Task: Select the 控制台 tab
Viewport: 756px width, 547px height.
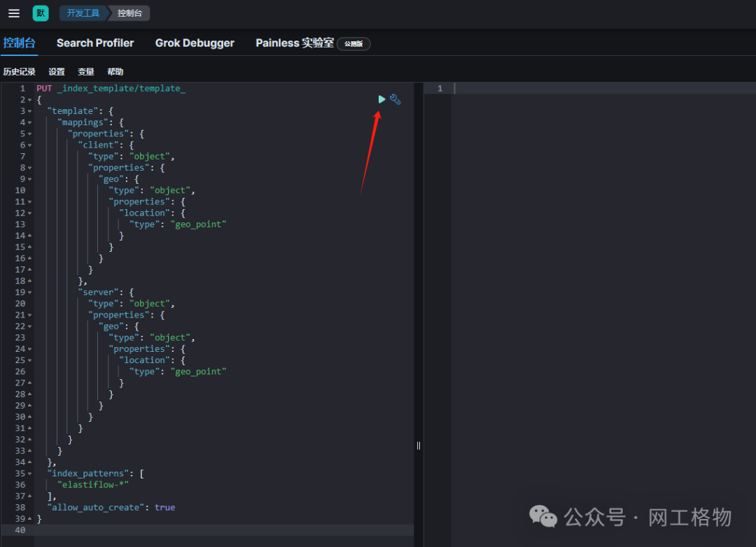Action: (20, 43)
